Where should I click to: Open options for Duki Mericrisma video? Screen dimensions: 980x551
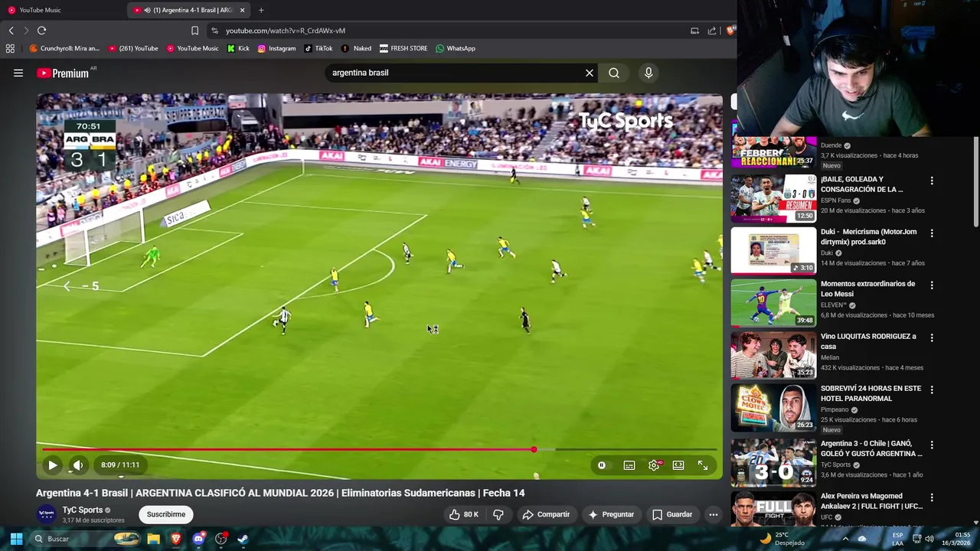(x=932, y=233)
